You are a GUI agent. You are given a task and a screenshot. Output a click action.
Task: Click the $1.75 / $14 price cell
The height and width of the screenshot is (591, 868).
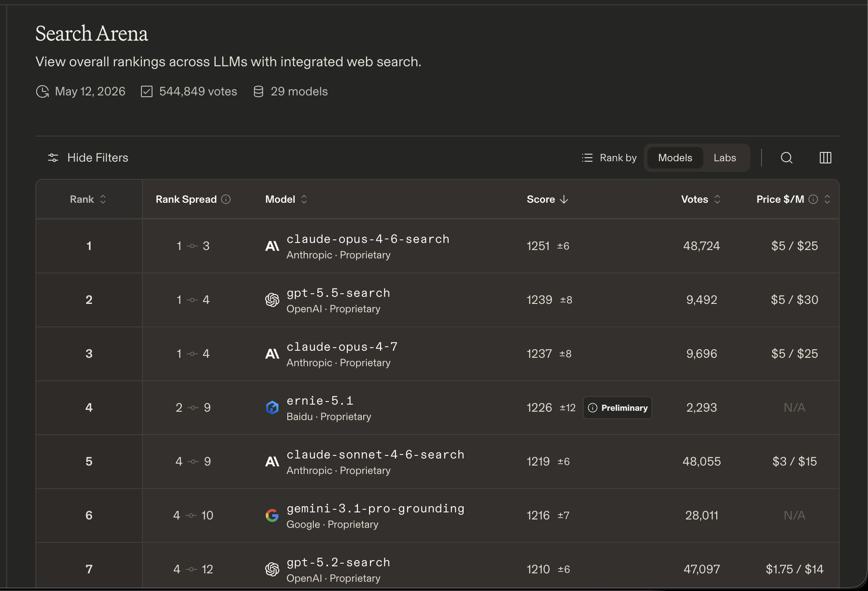point(794,569)
